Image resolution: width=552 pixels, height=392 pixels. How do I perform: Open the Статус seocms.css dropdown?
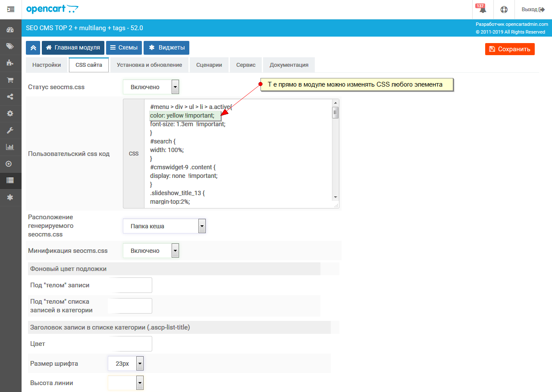[151, 87]
